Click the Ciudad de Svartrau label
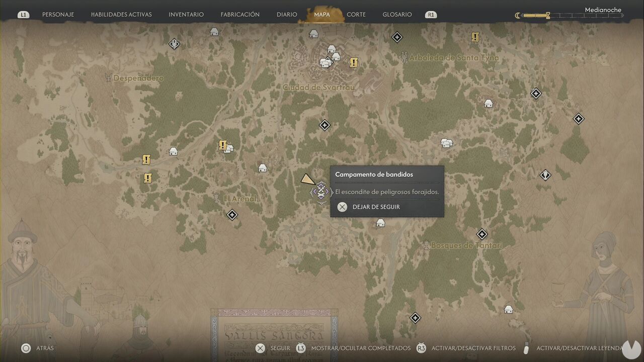This screenshot has height=362, width=644. click(x=318, y=87)
